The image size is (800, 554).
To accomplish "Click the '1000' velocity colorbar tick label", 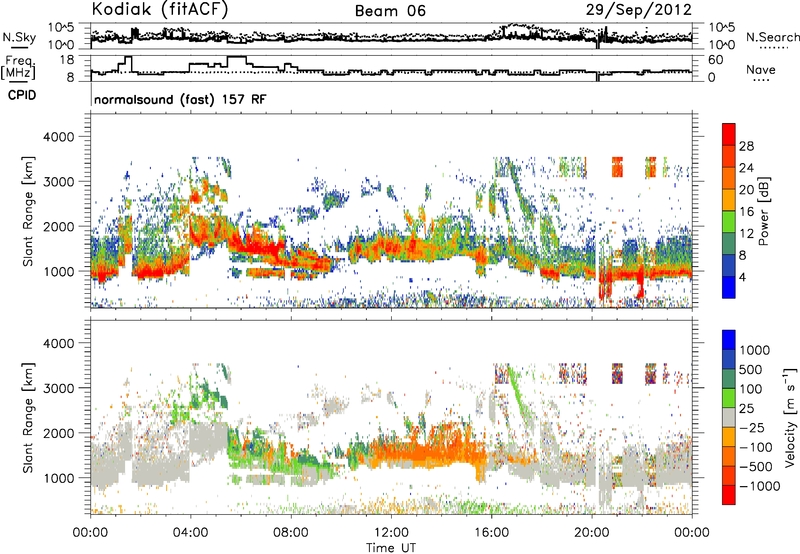I will click(755, 350).
